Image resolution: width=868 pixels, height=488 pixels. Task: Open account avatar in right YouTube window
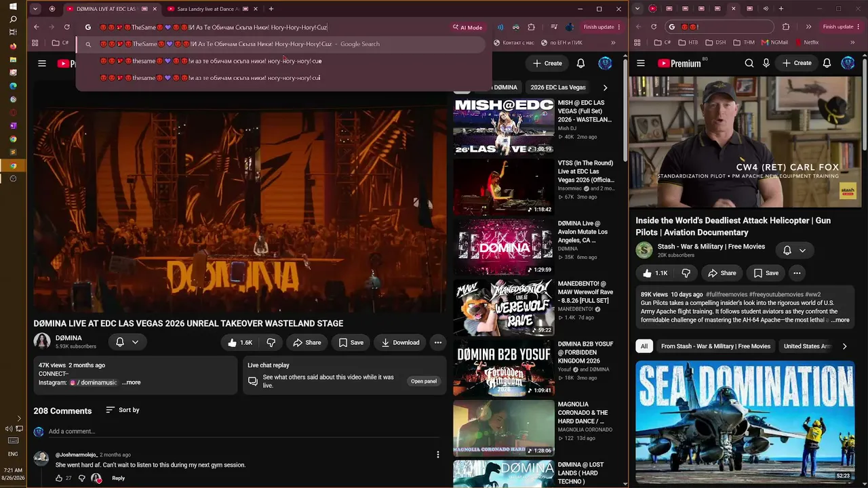[x=848, y=63]
